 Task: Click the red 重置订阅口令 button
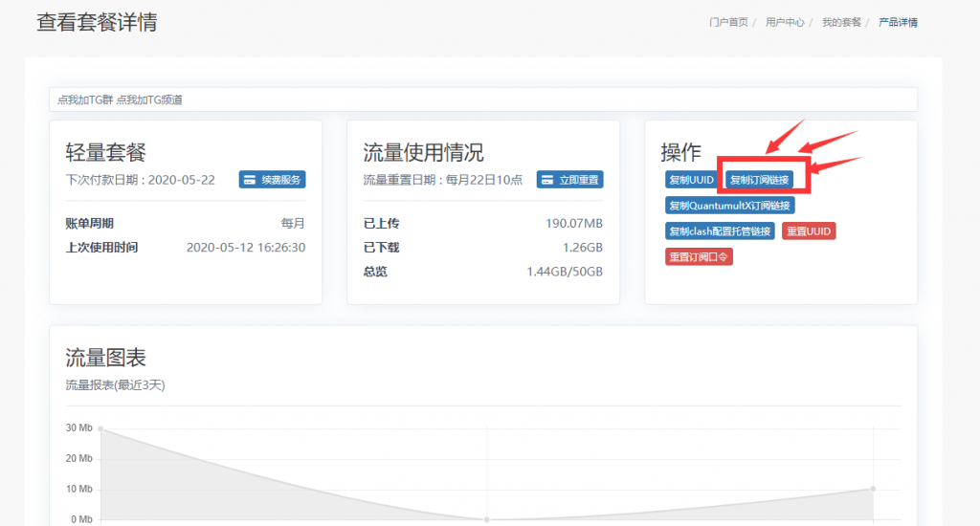[x=698, y=256]
